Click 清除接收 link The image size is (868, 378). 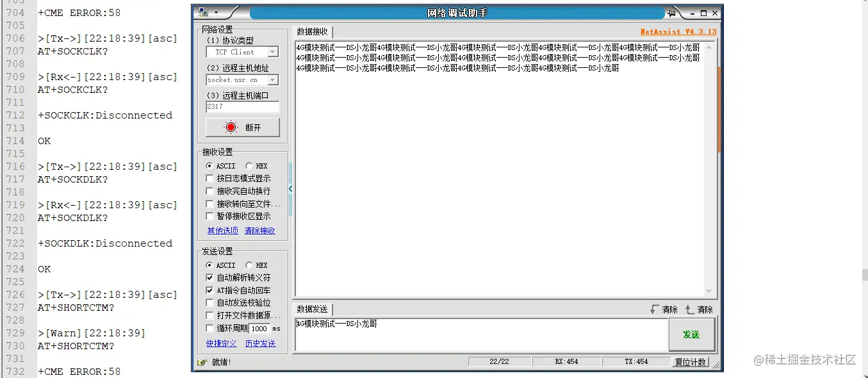coord(259,231)
